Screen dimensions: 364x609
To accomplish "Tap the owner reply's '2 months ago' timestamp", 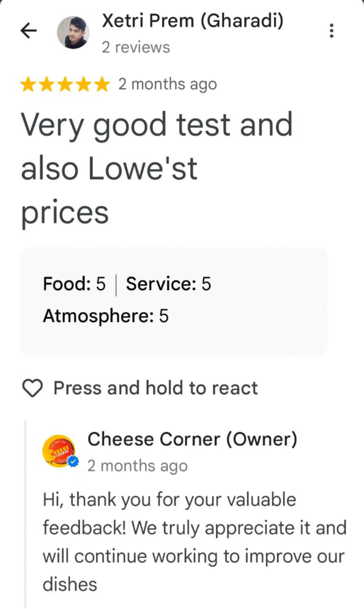I will pyautogui.click(x=137, y=466).
